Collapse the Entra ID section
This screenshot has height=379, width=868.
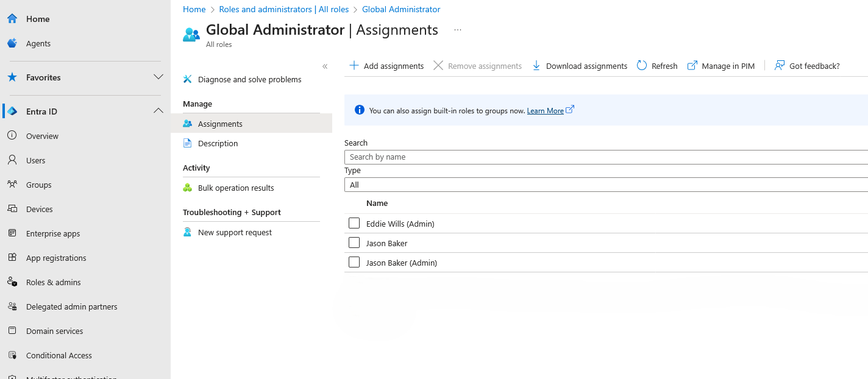click(x=158, y=111)
